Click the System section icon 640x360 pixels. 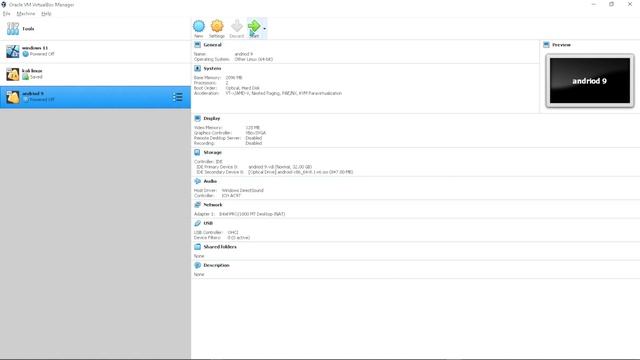click(x=198, y=68)
